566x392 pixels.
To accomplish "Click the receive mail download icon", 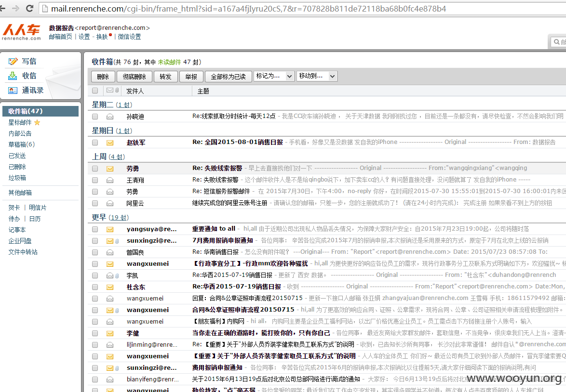I will [13, 76].
